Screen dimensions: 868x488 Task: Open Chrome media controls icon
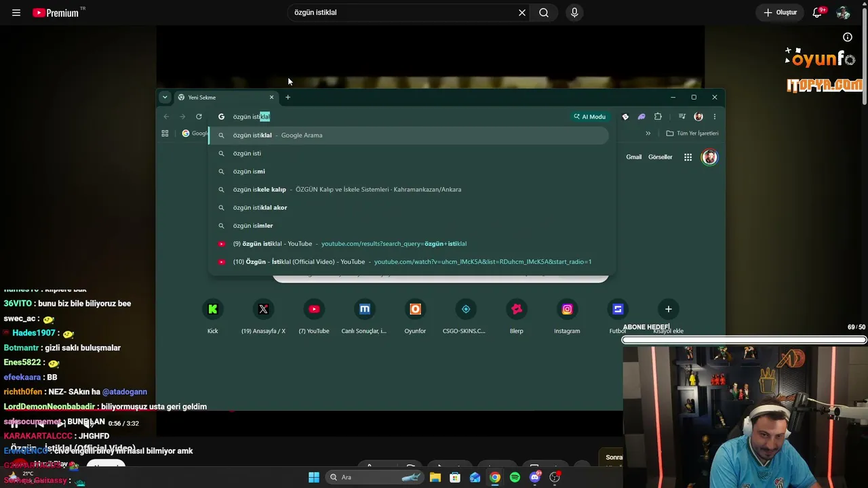coord(682,117)
